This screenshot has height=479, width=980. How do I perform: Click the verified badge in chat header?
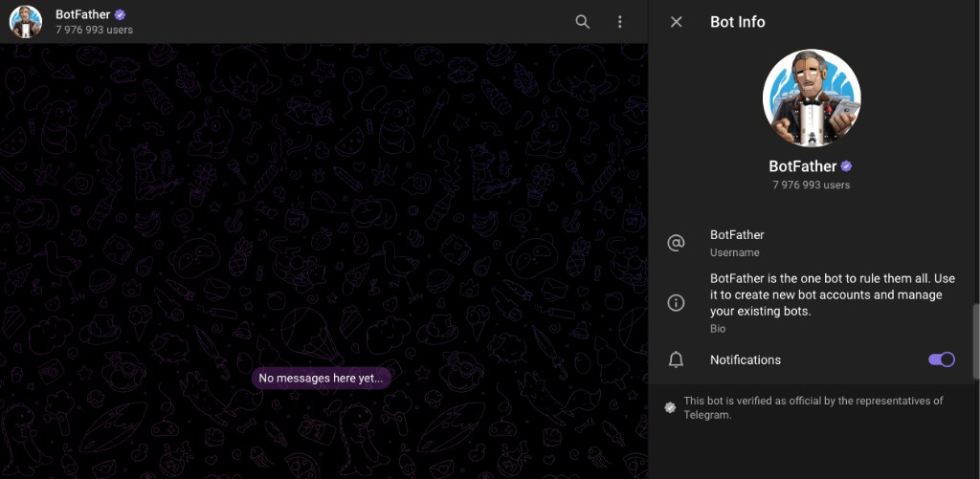click(x=121, y=15)
